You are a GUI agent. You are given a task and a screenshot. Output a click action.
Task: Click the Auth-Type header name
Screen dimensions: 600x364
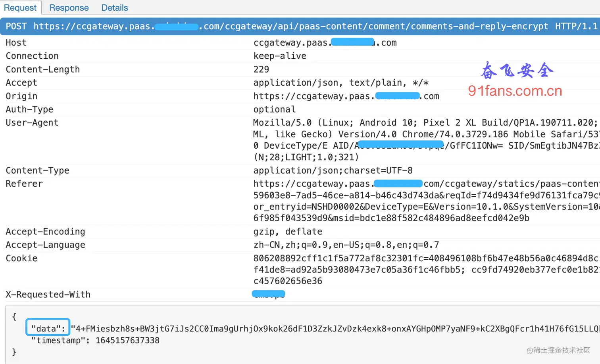(x=29, y=109)
